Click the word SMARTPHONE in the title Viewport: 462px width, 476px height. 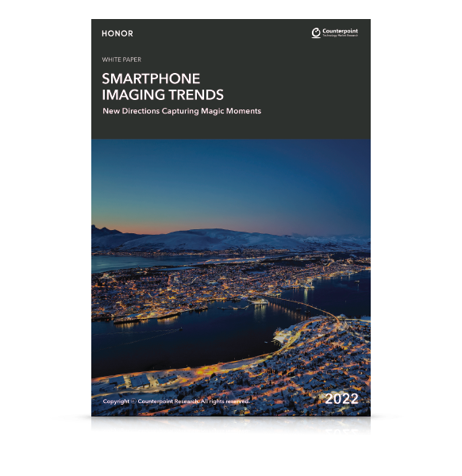click(151, 79)
